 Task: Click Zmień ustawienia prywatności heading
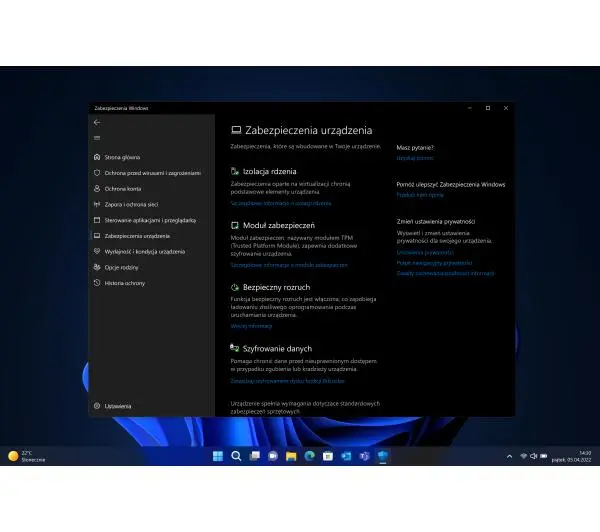point(435,222)
